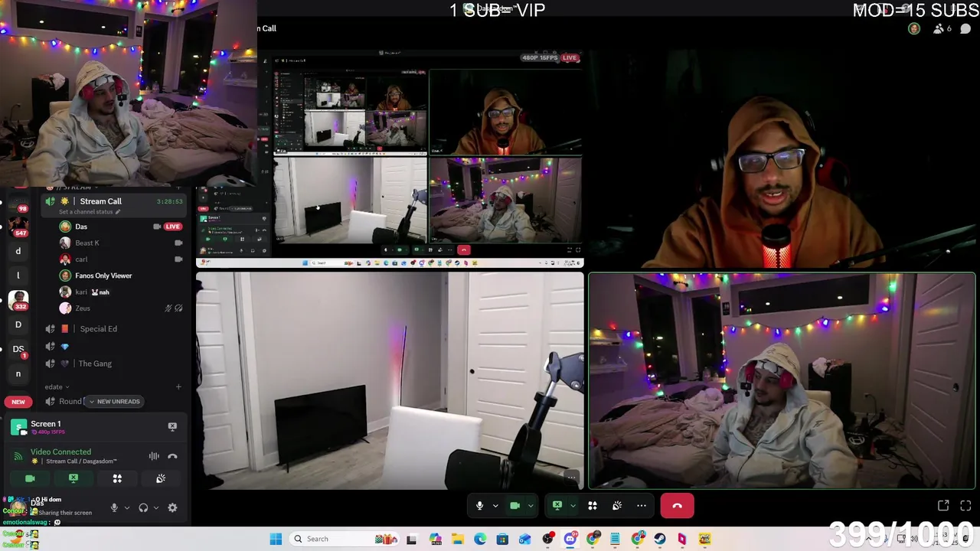Turn off camera in the user panel

[x=30, y=478]
